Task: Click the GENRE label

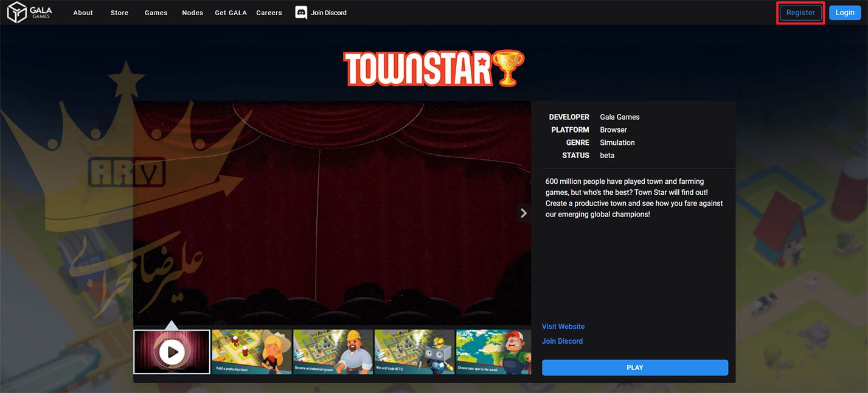Action: pyautogui.click(x=578, y=142)
